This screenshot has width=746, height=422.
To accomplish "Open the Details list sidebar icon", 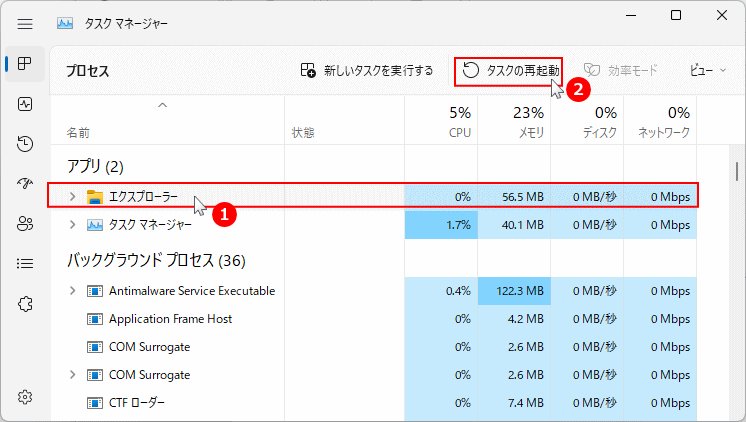I will tap(25, 263).
